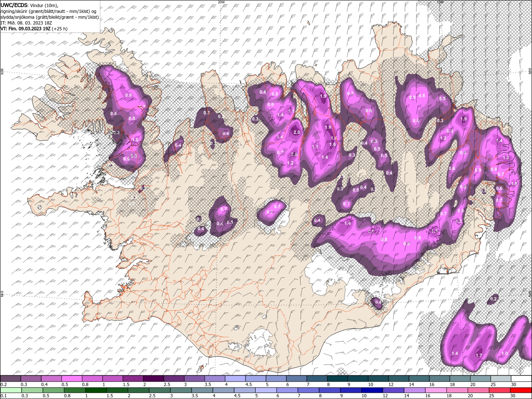Click the bold 'UWC/ECDS' title text

(x=15, y=5)
